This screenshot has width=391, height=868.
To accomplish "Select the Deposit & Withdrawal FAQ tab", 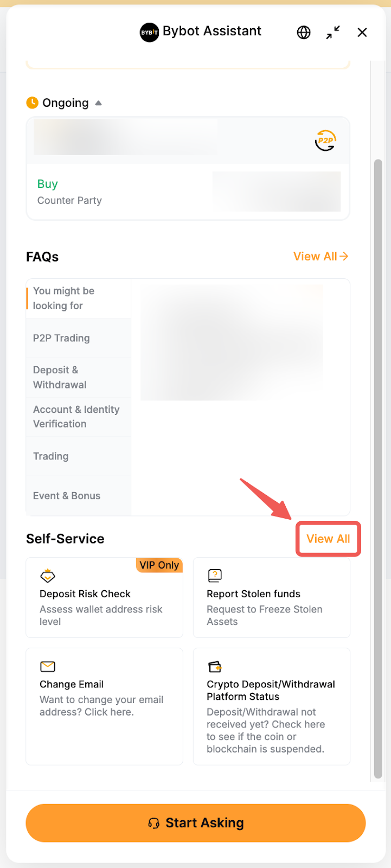I will tap(60, 377).
